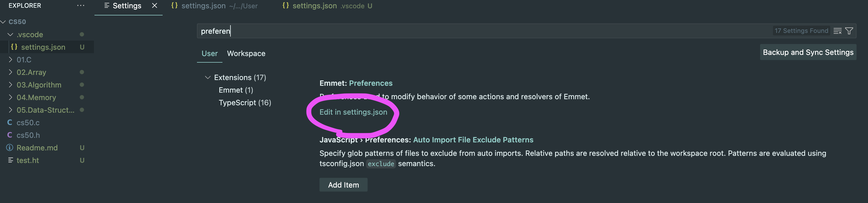Close the Settings tab
868x203 pixels.
(x=155, y=6)
